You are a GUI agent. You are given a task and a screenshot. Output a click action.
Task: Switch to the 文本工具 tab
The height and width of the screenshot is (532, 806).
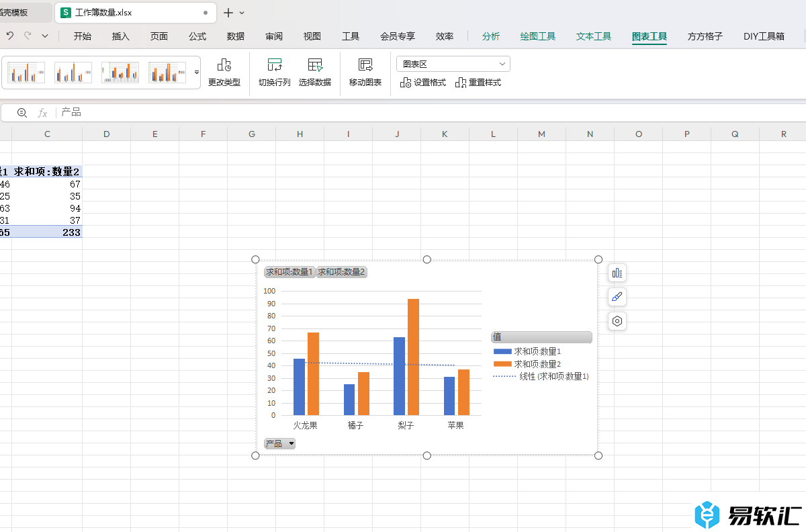click(594, 36)
